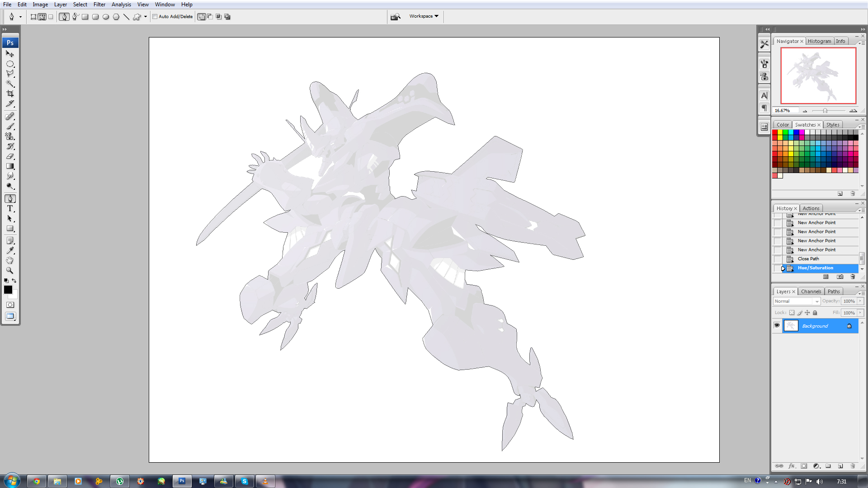Select the Move tool
This screenshot has width=868, height=488.
click(10, 53)
